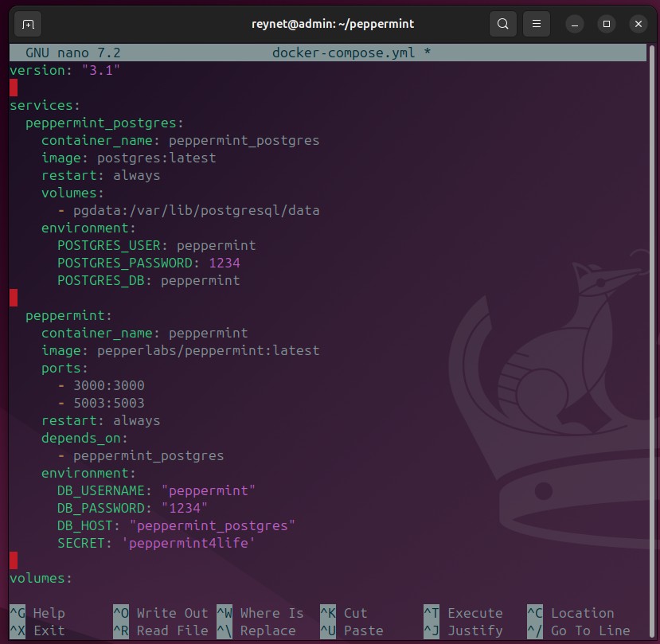Viewport: 660px width, 644px height.
Task: Open the terminal search tool
Action: [x=502, y=24]
